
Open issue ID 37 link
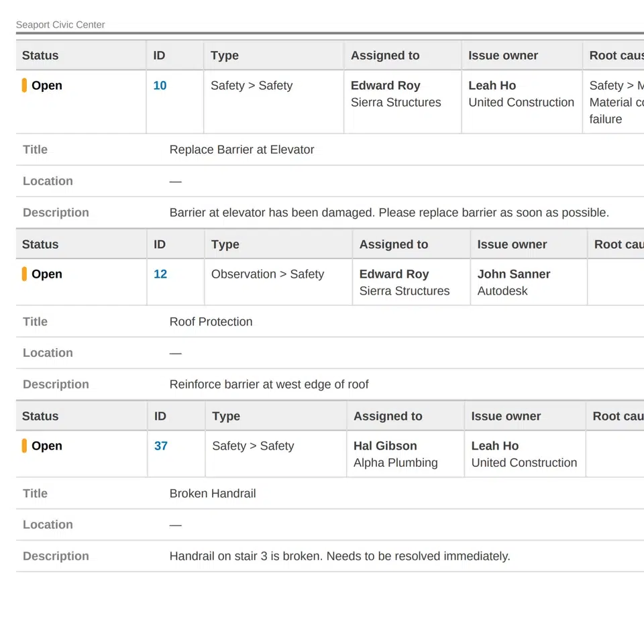161,446
